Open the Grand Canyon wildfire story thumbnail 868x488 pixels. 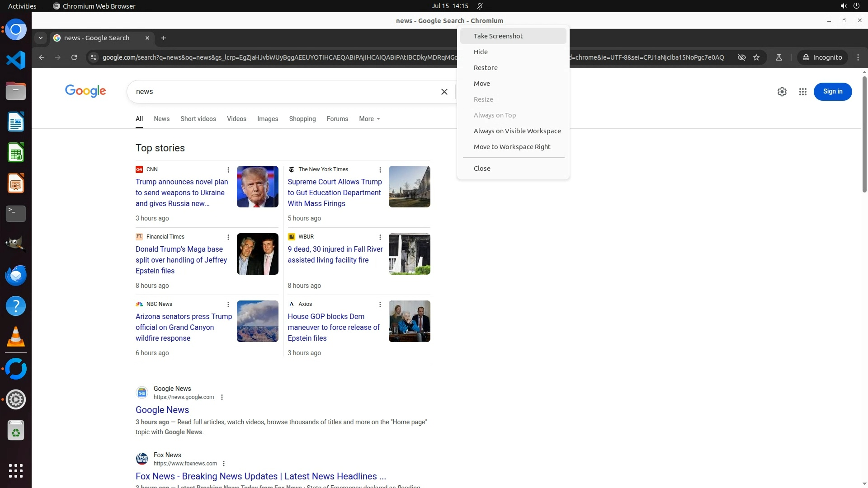257,321
